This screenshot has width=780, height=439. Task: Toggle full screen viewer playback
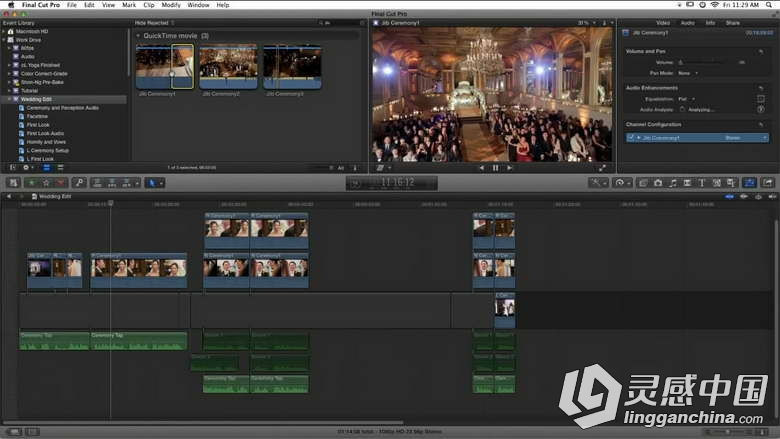tap(602, 168)
